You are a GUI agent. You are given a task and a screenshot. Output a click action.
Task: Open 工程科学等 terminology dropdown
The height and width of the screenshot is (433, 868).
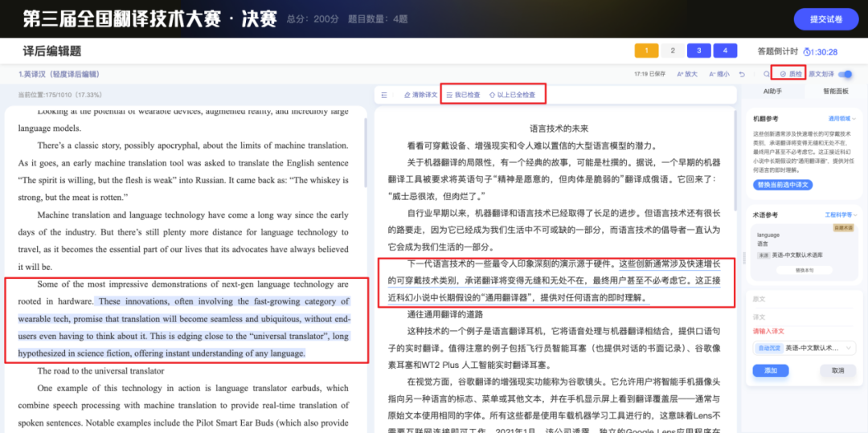(841, 214)
